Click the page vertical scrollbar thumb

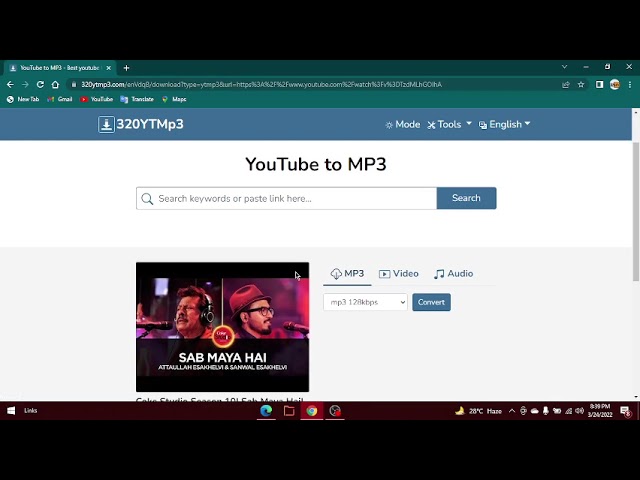point(636,211)
